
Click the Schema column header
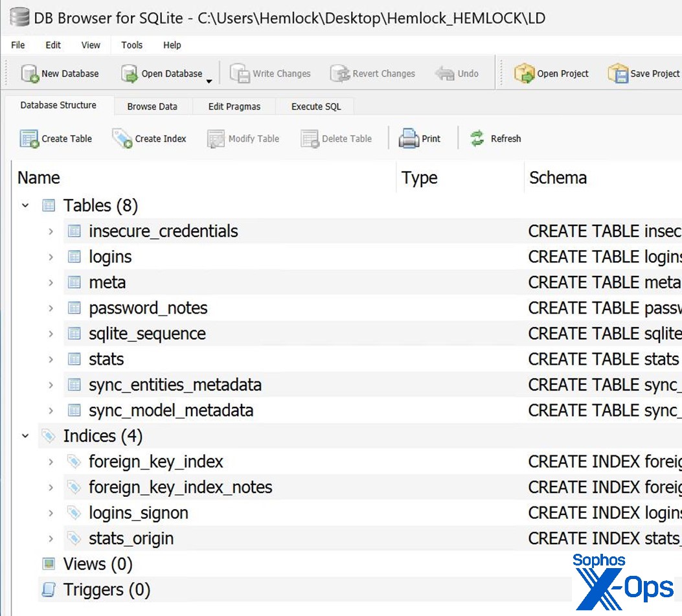pos(603,177)
